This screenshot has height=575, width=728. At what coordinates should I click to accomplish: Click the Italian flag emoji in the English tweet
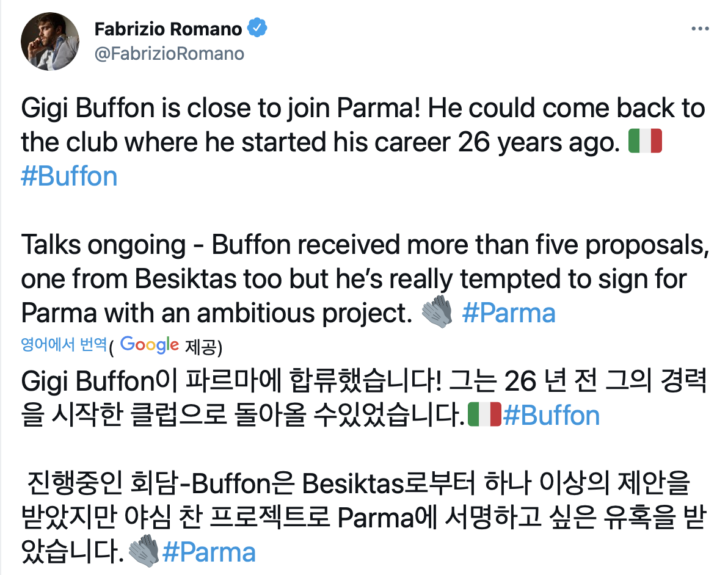(x=646, y=142)
